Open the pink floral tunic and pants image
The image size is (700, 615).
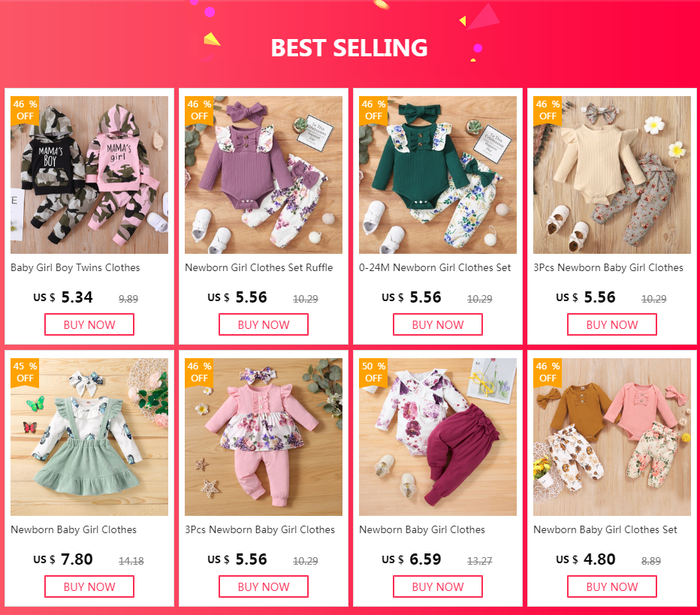coord(264,437)
